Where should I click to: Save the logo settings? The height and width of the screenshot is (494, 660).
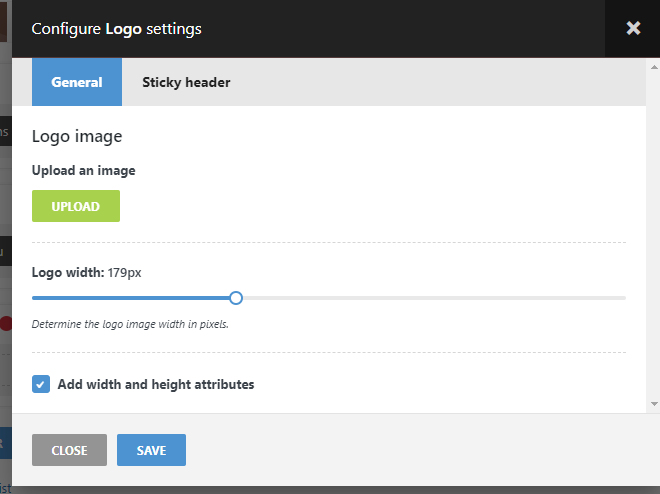pos(151,450)
